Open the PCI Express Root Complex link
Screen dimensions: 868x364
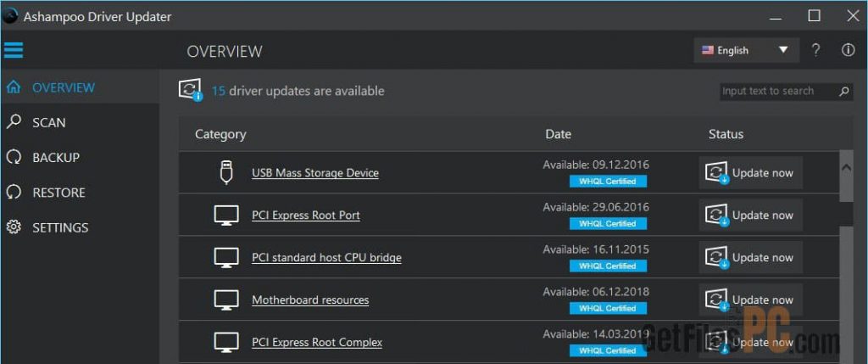coord(317,342)
